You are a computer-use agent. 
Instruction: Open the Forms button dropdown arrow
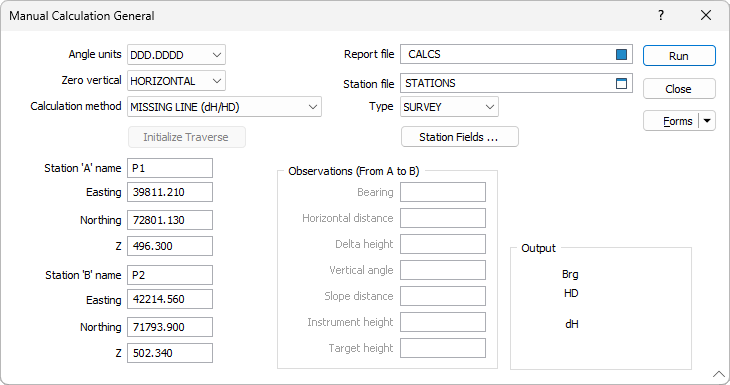click(707, 121)
